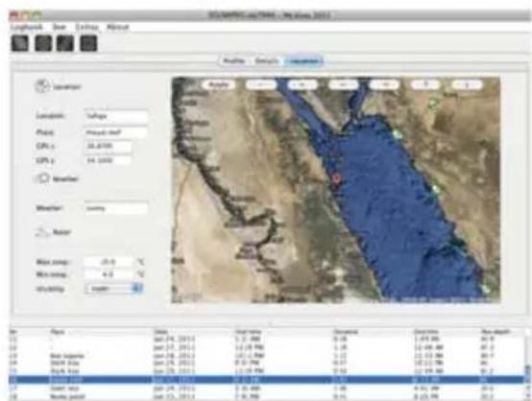Select dive row 14 Shark Bay
Screen dimensions: 532x401
point(266,363)
